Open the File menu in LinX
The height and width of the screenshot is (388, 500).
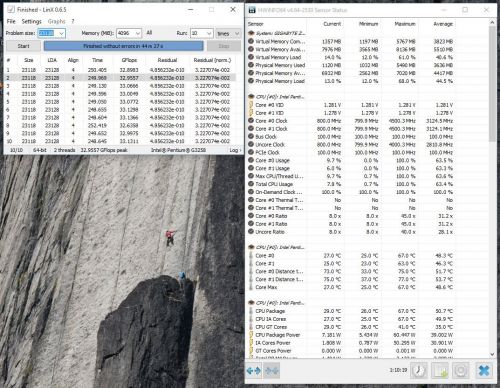tap(11, 21)
